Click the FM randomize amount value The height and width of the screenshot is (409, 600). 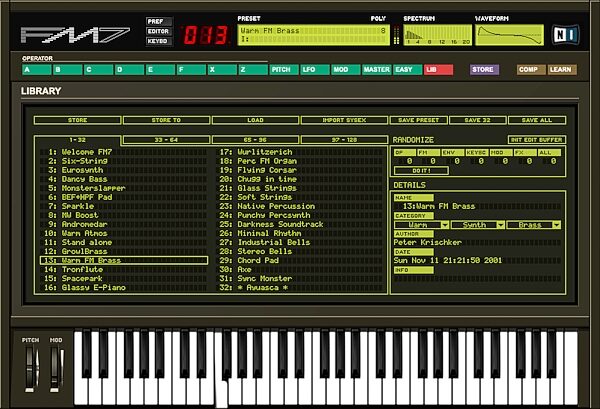click(x=433, y=161)
